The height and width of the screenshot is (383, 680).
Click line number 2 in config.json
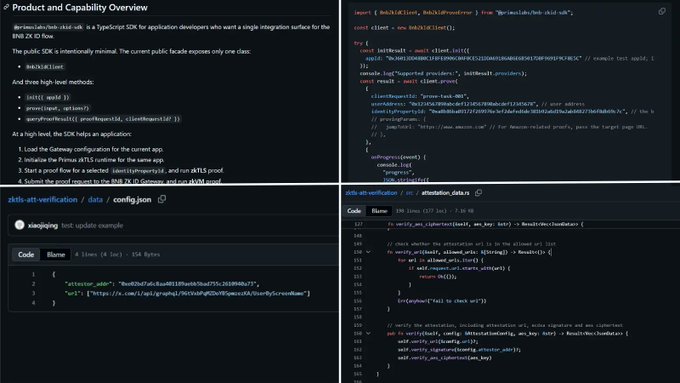coord(33,284)
